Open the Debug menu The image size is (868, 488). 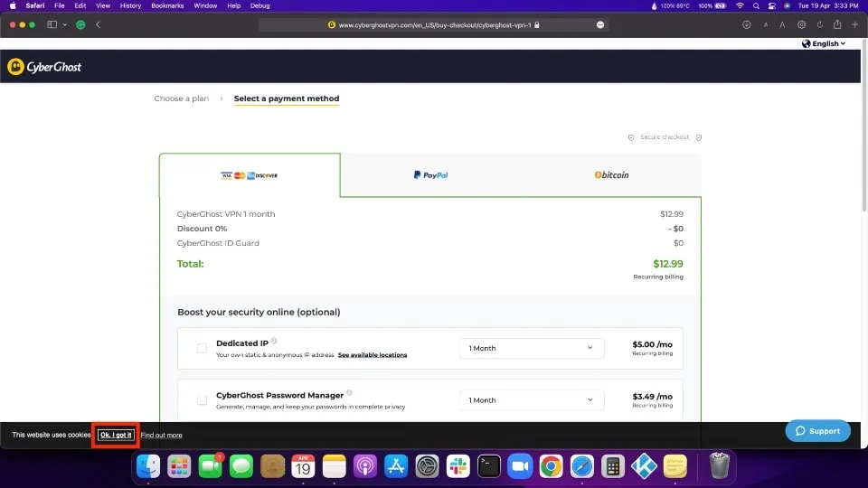click(259, 5)
